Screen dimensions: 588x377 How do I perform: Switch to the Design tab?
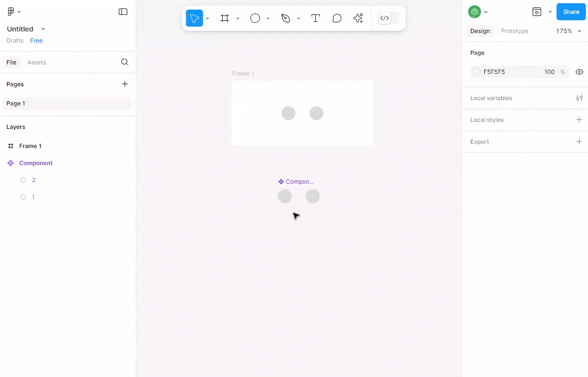point(480,31)
